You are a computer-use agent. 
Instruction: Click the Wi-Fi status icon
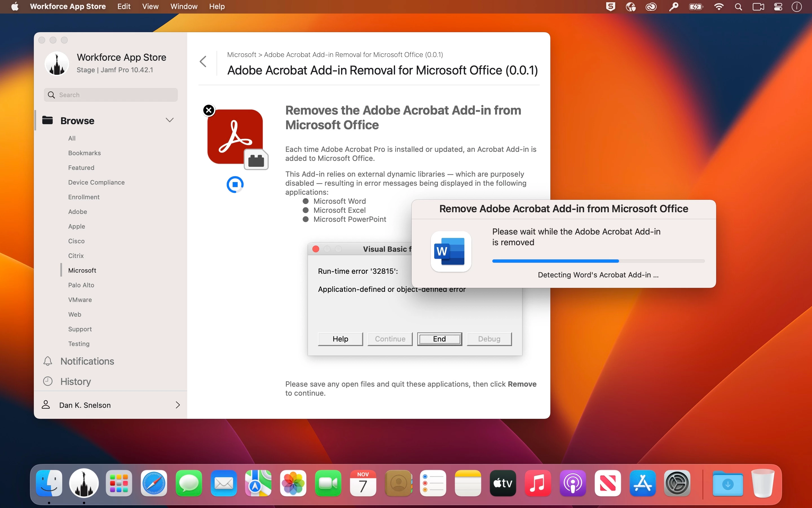[718, 7]
